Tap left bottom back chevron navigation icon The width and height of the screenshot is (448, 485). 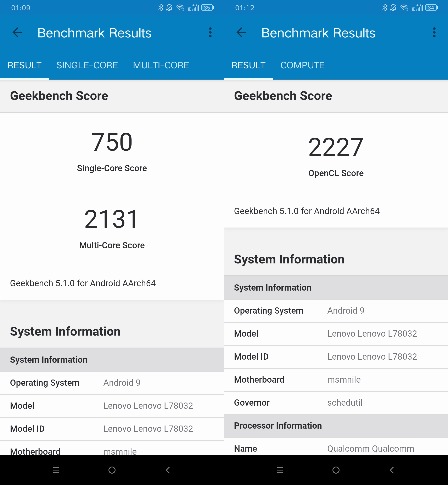pyautogui.click(x=168, y=470)
